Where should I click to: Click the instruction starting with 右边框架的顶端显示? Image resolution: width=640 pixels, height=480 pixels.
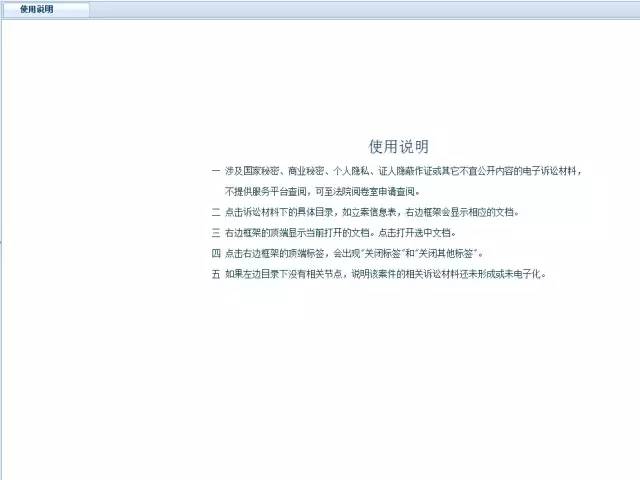click(340, 232)
